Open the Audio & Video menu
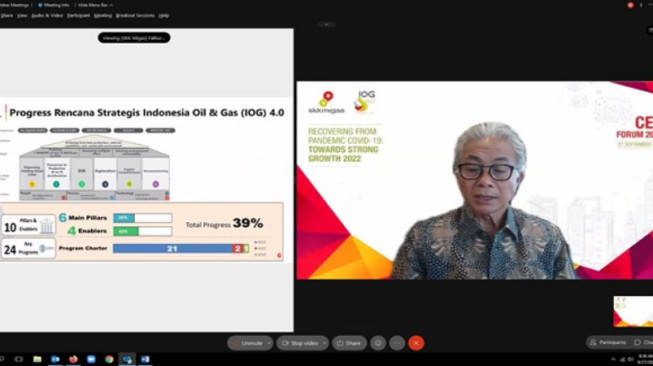 click(47, 15)
